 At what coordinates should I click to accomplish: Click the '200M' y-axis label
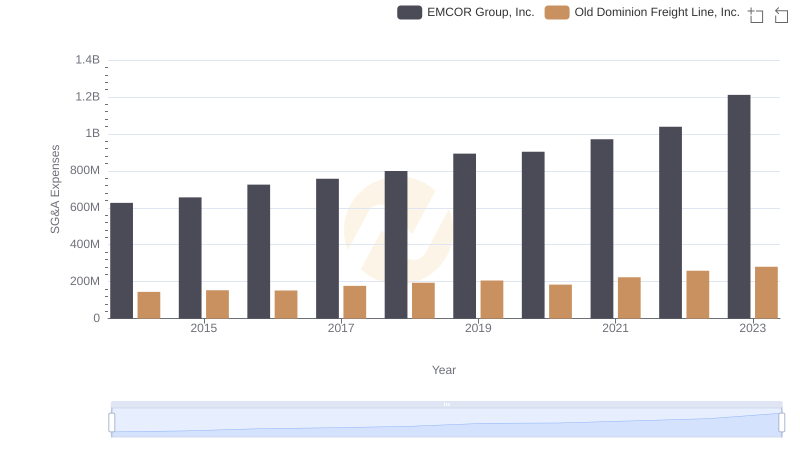85,281
